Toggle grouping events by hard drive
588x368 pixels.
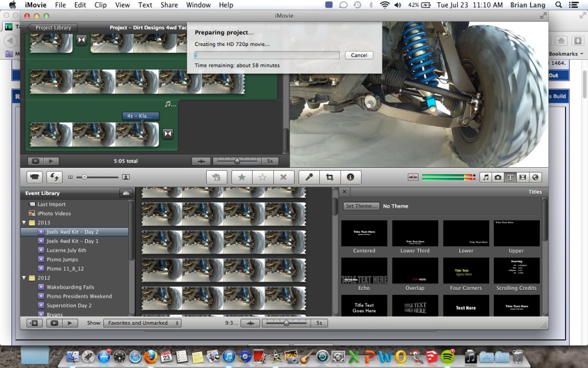pos(126,193)
